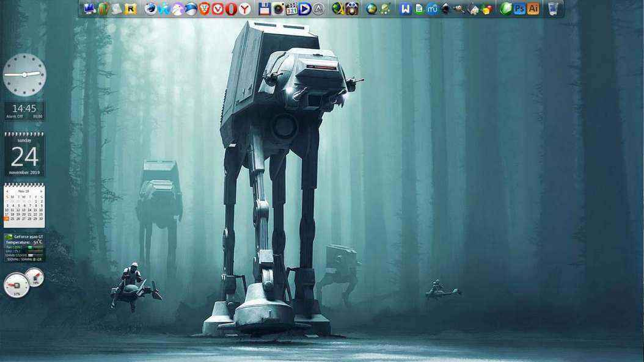Click the large date 24 widget
644x362 pixels.
pos(24,156)
